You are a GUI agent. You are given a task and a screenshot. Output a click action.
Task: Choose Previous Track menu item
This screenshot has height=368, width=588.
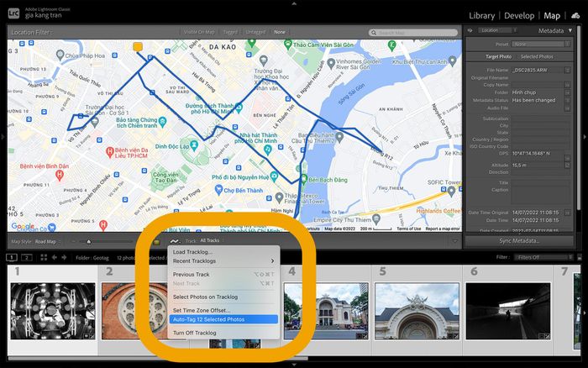[x=224, y=275]
